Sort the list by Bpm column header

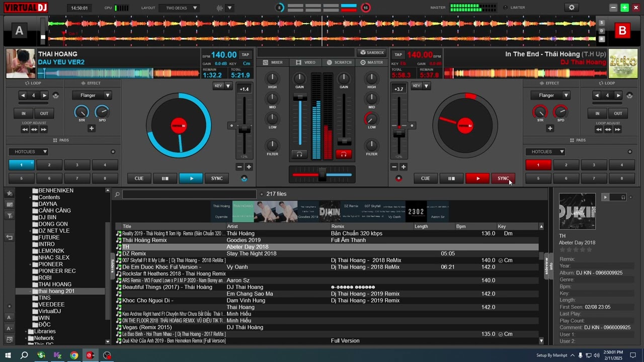click(x=461, y=226)
